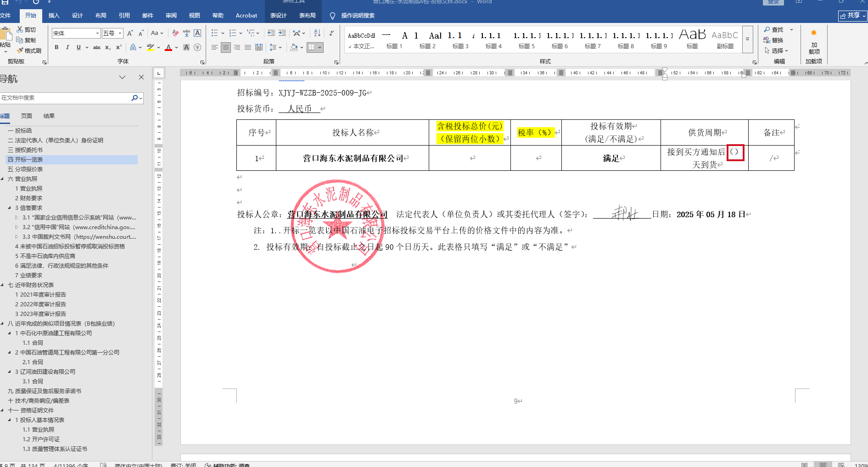Open the font name dropdown (宋体)
Screen dimensions: 868x467
tap(97, 33)
